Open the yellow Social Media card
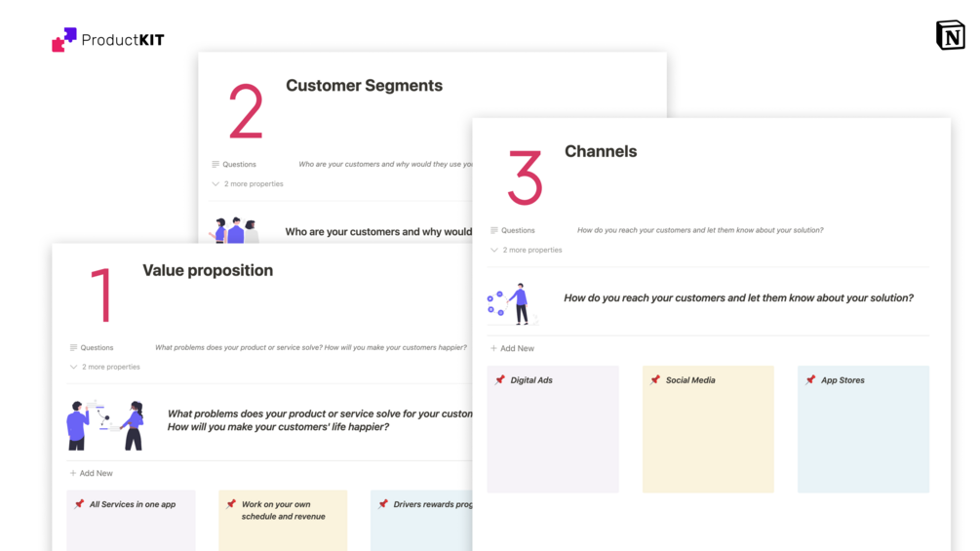This screenshot has width=980, height=551. 708,434
